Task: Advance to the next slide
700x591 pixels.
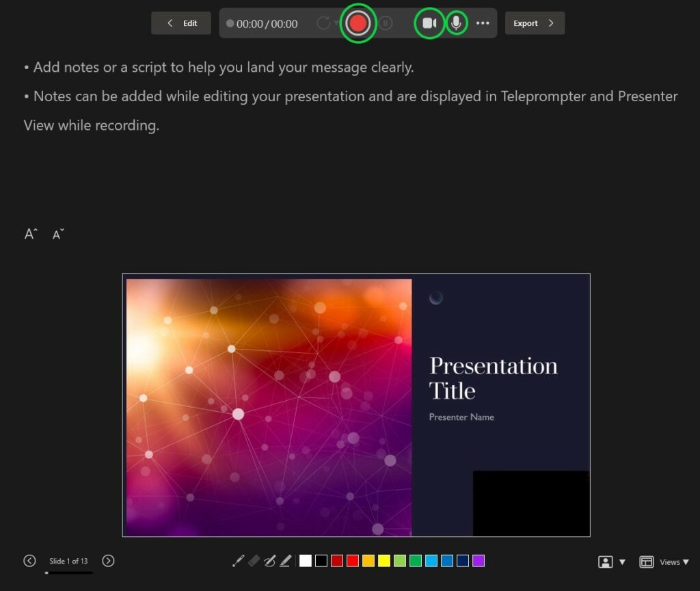Action: (108, 561)
